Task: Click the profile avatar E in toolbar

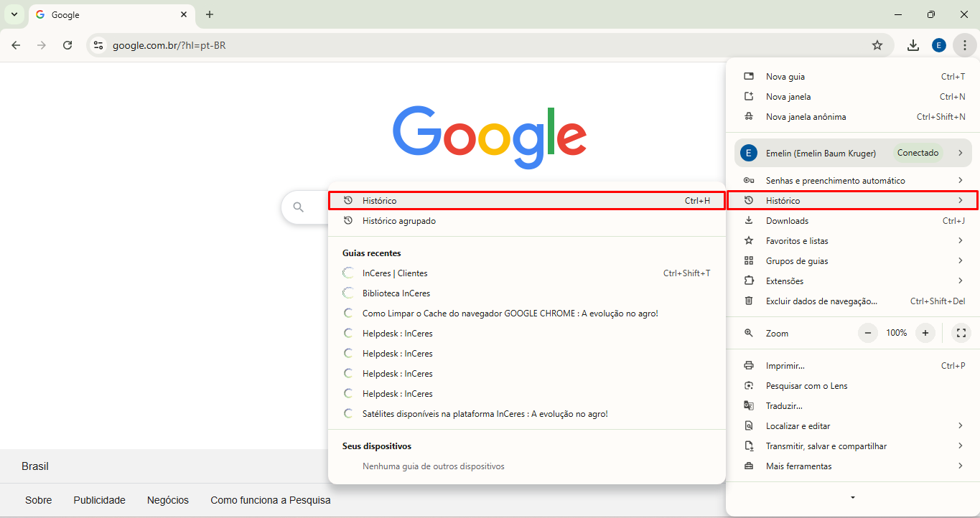Action: (x=939, y=45)
